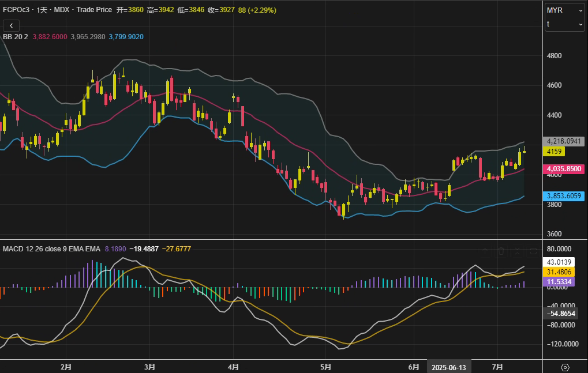588x373 pixels.
Task: Click the 'Trade Price' text in the header
Action: [x=94, y=10]
